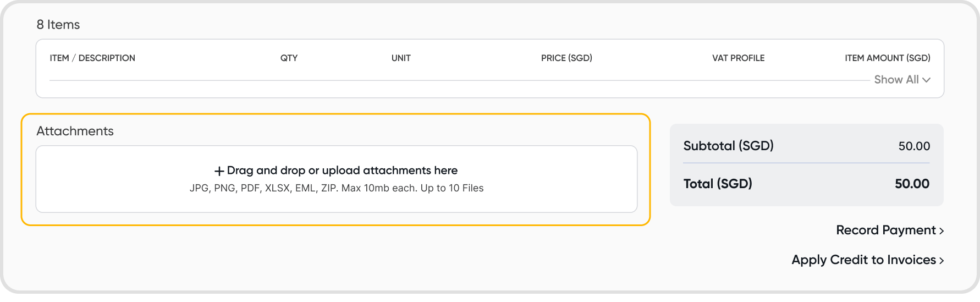
Task: Open the Apply Credit to Invoices link
Action: point(863,260)
